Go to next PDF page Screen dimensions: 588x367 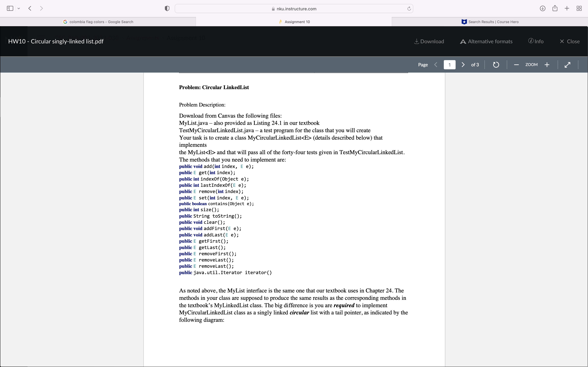(463, 65)
